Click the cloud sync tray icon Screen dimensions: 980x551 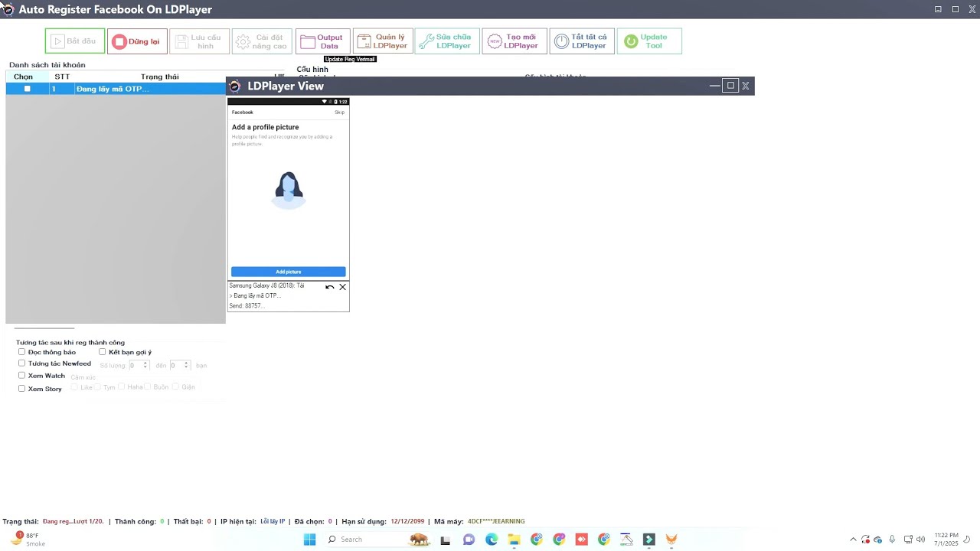tap(877, 540)
